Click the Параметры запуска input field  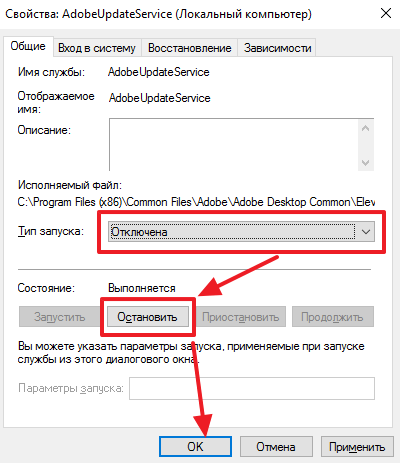click(x=252, y=388)
